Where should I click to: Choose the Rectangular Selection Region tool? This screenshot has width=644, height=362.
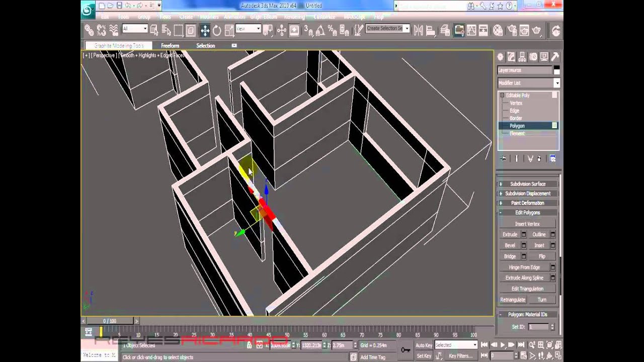(179, 31)
